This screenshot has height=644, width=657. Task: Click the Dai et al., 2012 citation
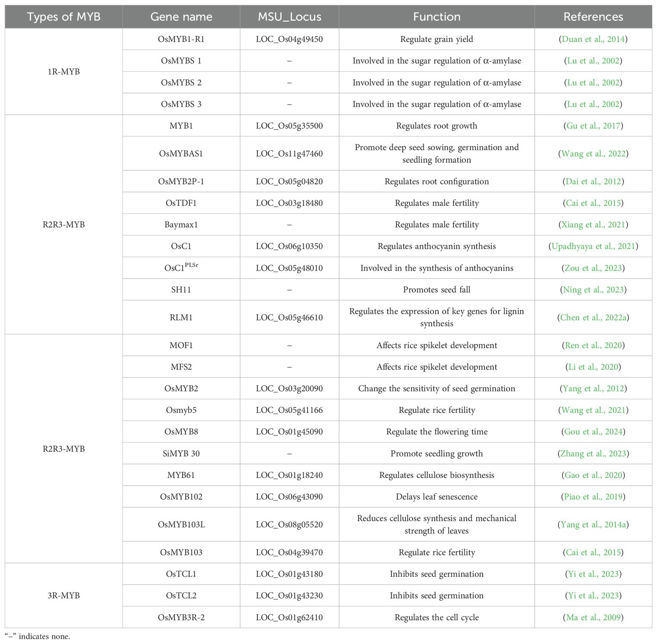pos(593,182)
